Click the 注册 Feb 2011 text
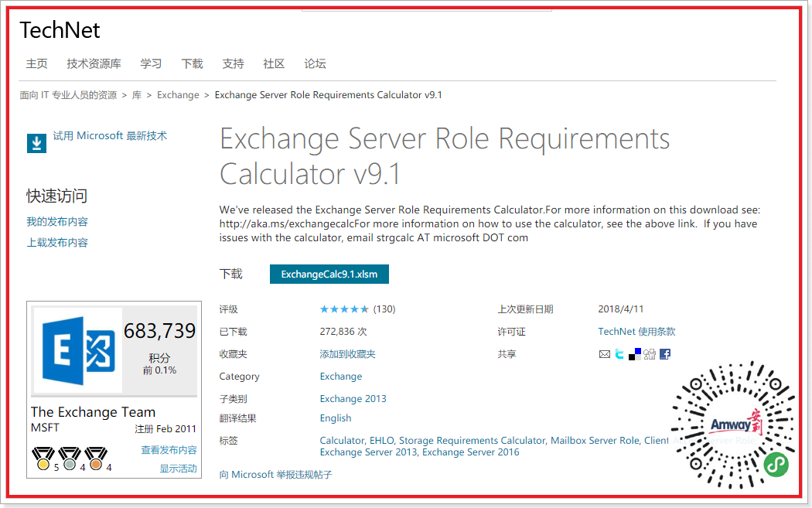 165,429
